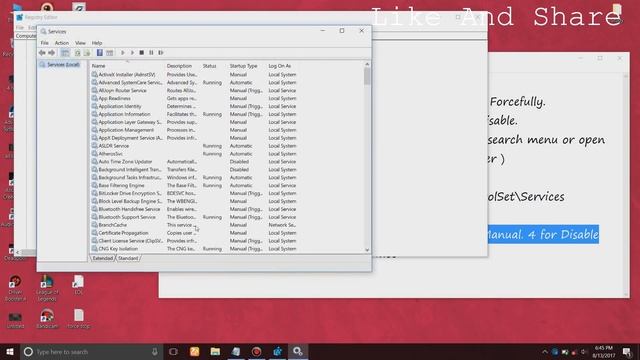This screenshot has width=640, height=360.
Task: Click the 'Type here to search' taskbar box
Action: 92,351
